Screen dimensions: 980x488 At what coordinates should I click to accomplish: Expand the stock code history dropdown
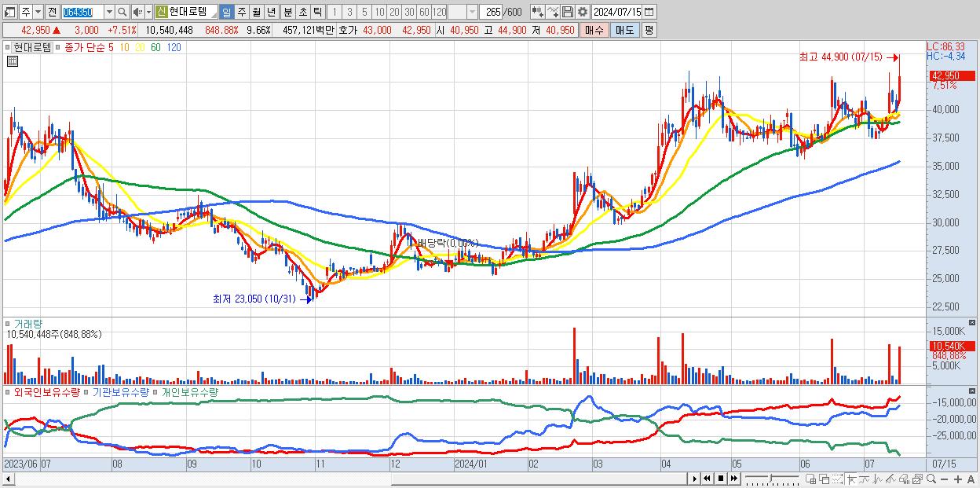coord(109,12)
